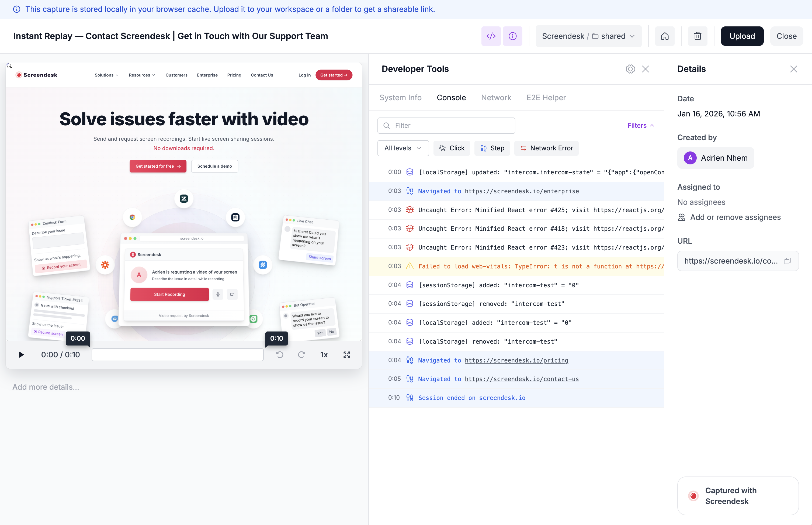Click the home icon button
This screenshot has width=812, height=525.
tap(664, 36)
